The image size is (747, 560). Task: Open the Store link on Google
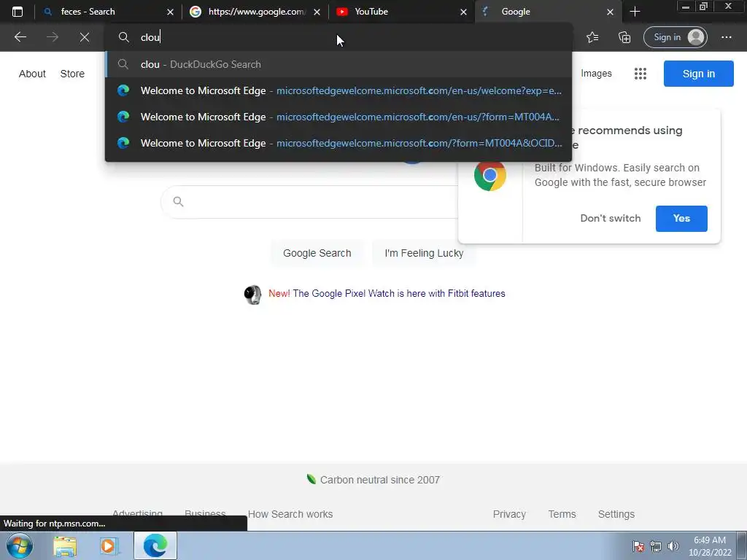tap(72, 74)
